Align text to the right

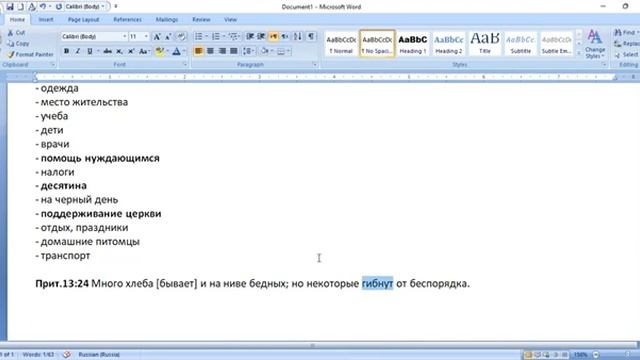(222, 51)
